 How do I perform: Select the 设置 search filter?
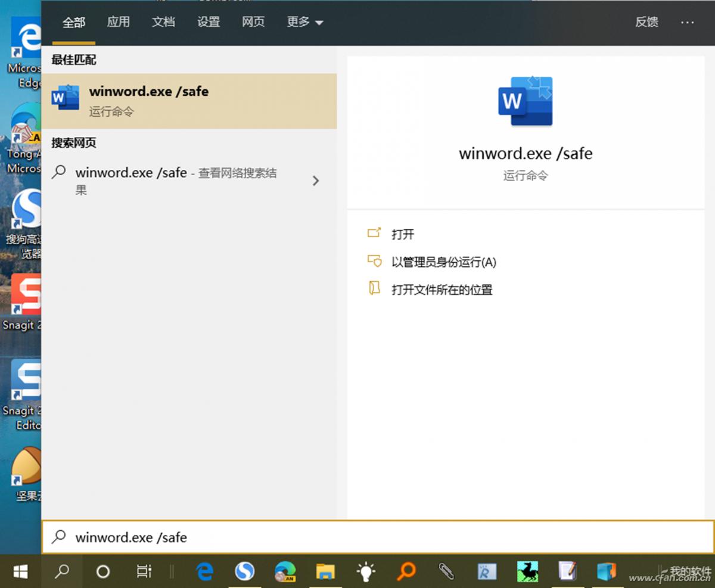click(208, 22)
